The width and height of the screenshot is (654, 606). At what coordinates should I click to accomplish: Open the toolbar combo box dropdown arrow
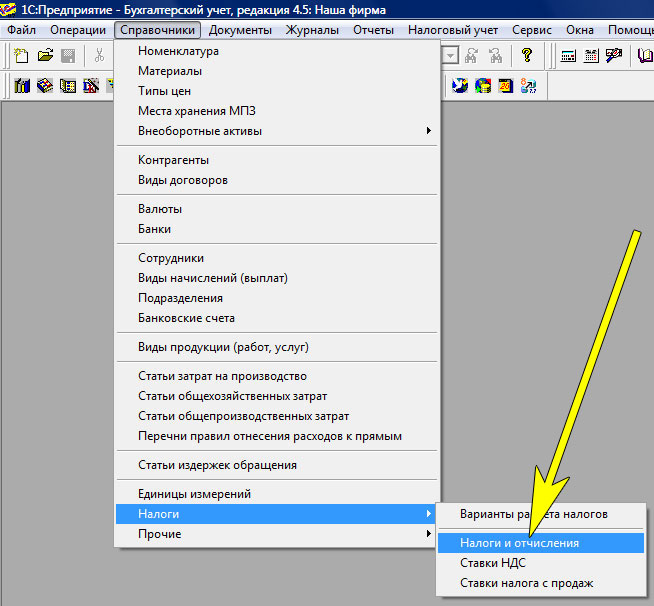click(450, 55)
